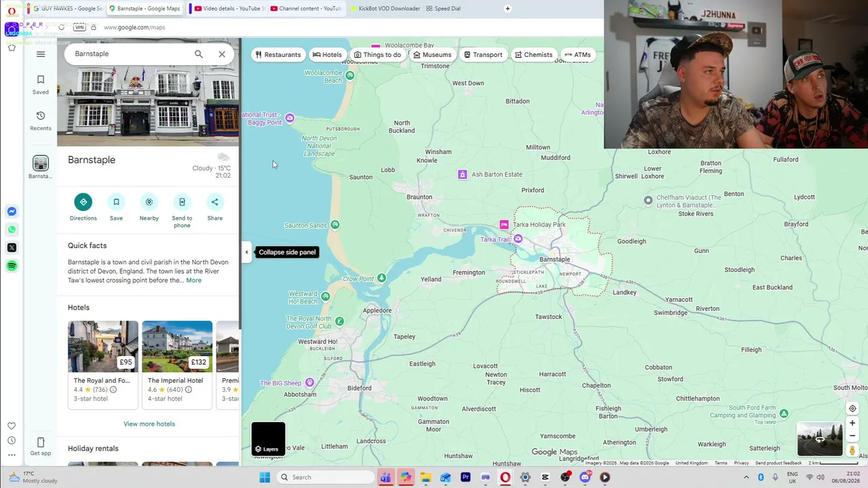Screen dimensions: 868x488
Task: Click the Get app phone icon
Action: click(41, 443)
